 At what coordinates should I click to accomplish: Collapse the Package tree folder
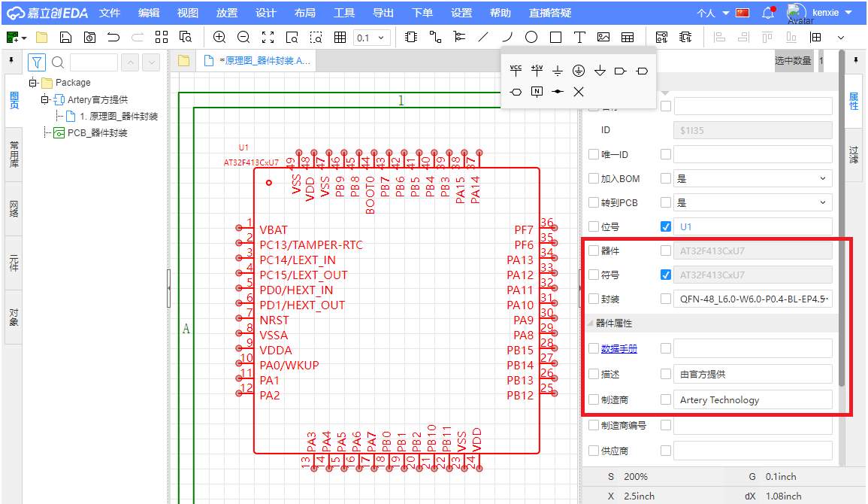[33, 83]
